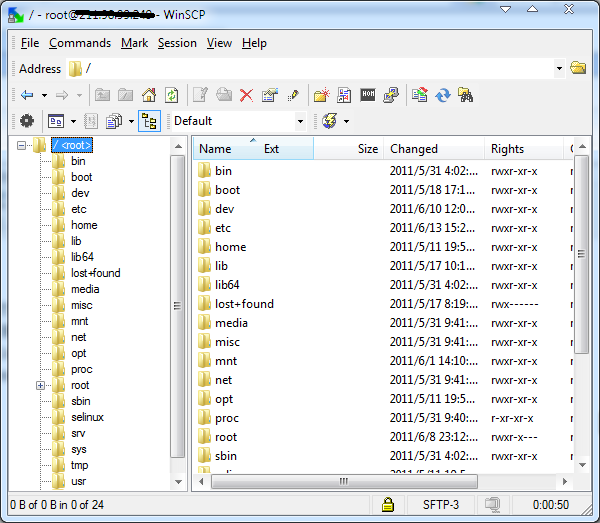Click the blue circular arrows update icon
The height and width of the screenshot is (523, 600).
click(x=443, y=95)
